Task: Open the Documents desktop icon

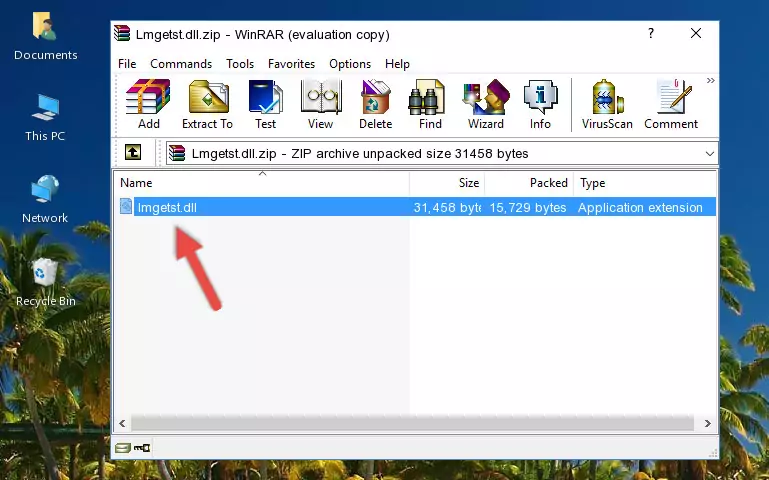Action: click(x=46, y=36)
